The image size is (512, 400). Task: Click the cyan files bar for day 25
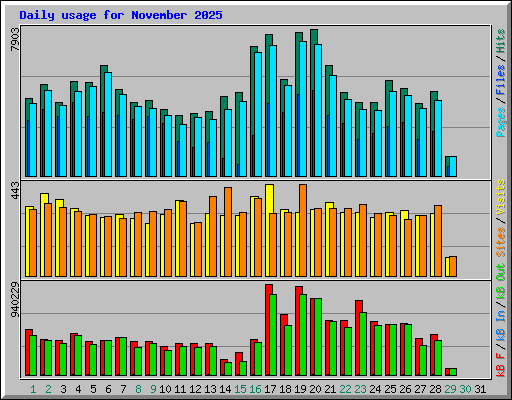[x=393, y=134]
